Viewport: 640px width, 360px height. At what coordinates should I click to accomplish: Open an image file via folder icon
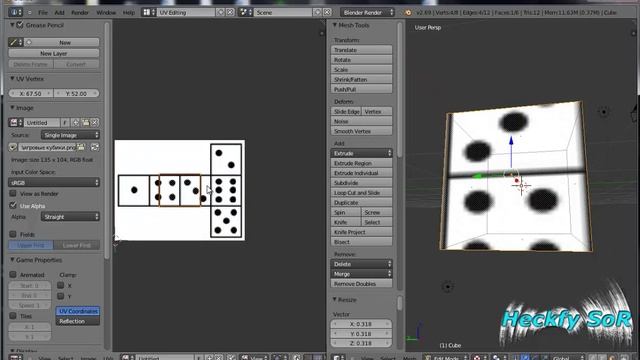tap(85, 122)
